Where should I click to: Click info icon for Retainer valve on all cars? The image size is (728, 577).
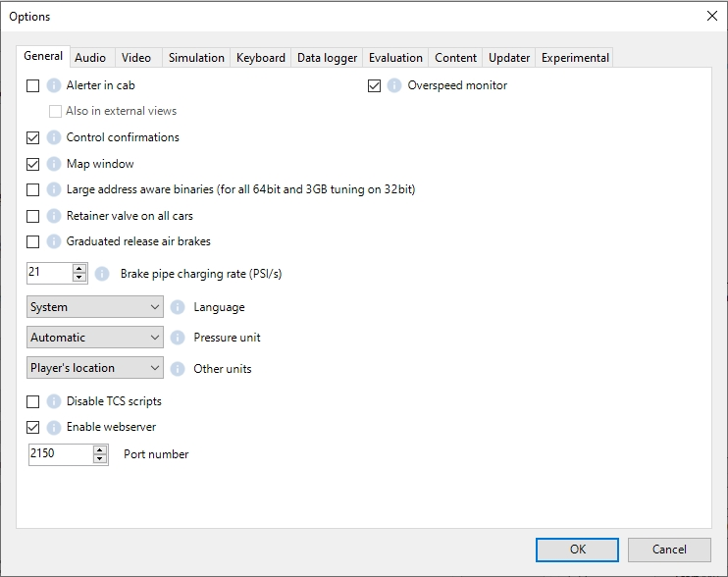(x=54, y=216)
